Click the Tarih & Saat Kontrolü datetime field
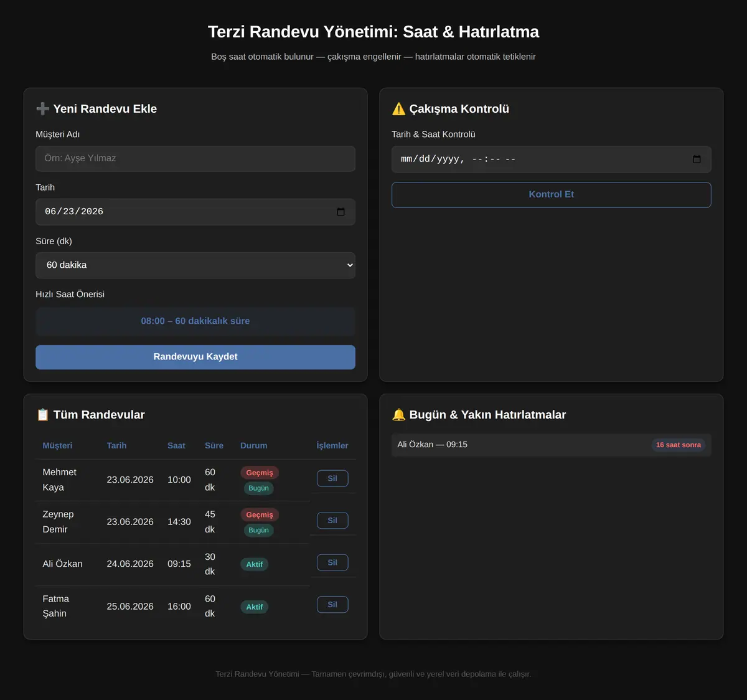 pos(551,159)
